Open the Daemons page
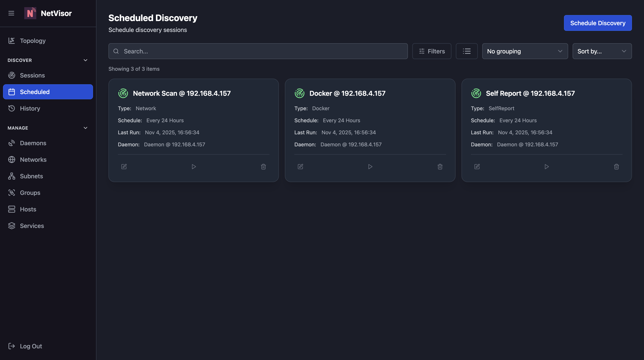Viewport: 644px width, 360px height. (48, 143)
